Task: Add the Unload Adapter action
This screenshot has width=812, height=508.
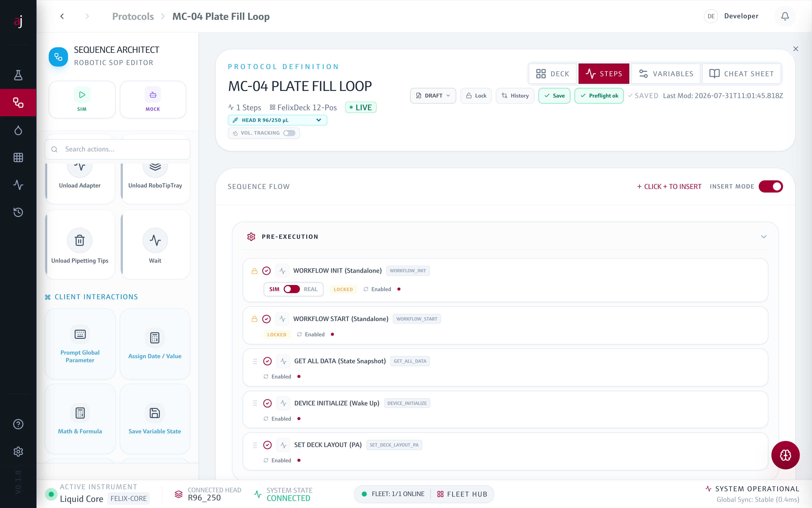Action: 80,183
